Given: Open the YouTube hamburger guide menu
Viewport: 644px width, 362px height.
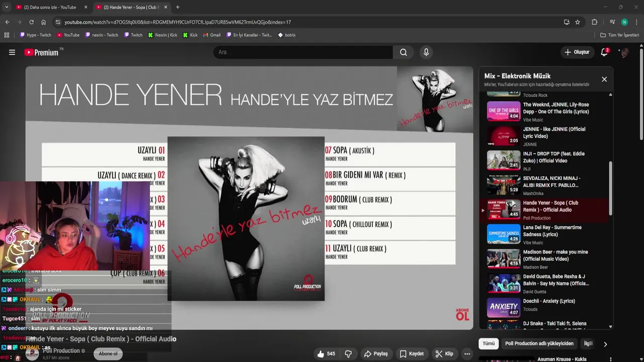Looking at the screenshot, I should [12, 52].
